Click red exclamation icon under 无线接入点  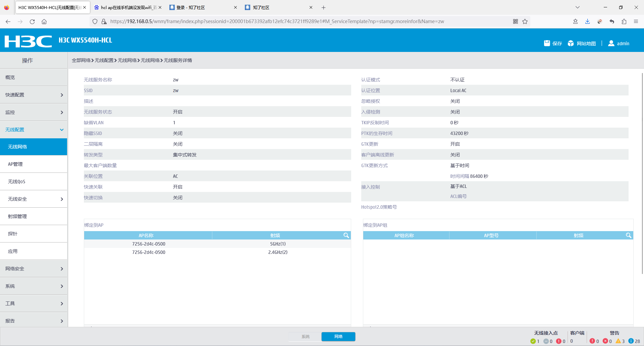559,341
